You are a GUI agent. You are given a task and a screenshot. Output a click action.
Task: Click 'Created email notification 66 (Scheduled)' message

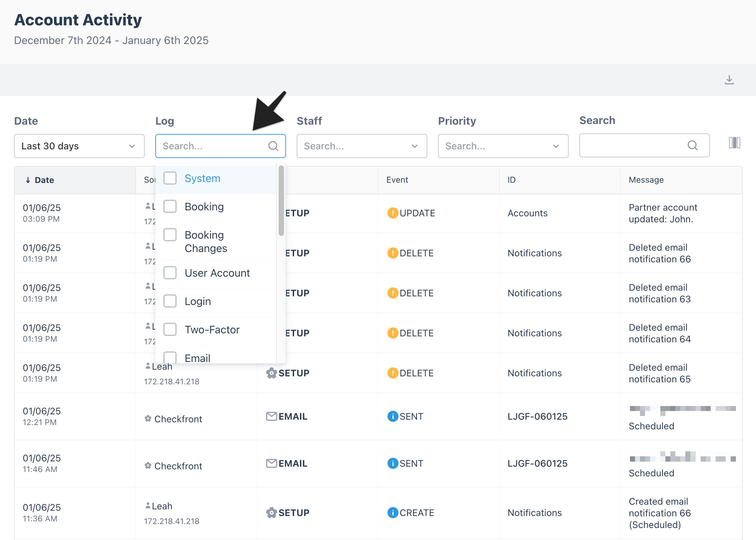point(660,513)
